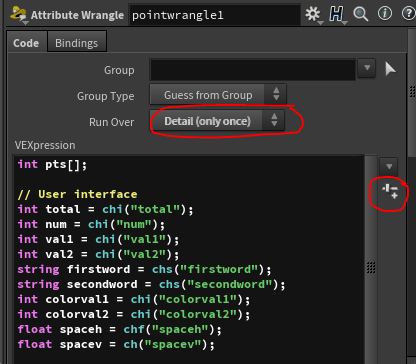
Task: Click the line defining val1
Action: click(x=99, y=240)
